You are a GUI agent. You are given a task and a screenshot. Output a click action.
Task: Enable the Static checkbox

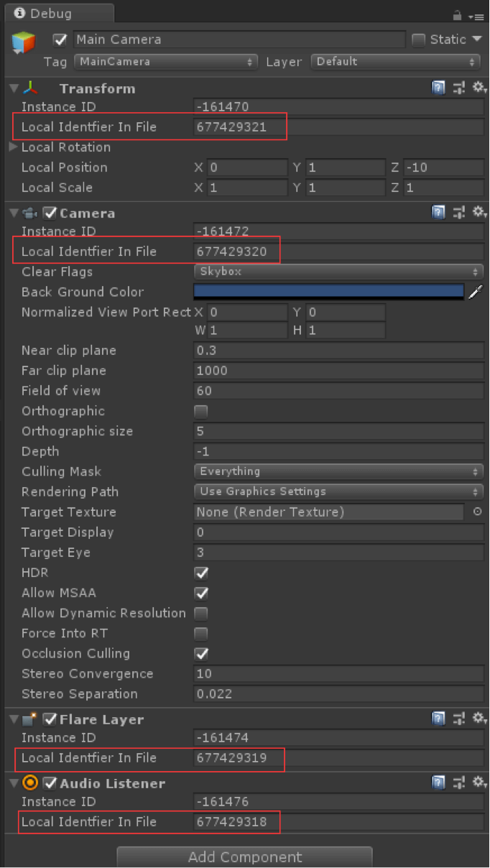419,40
